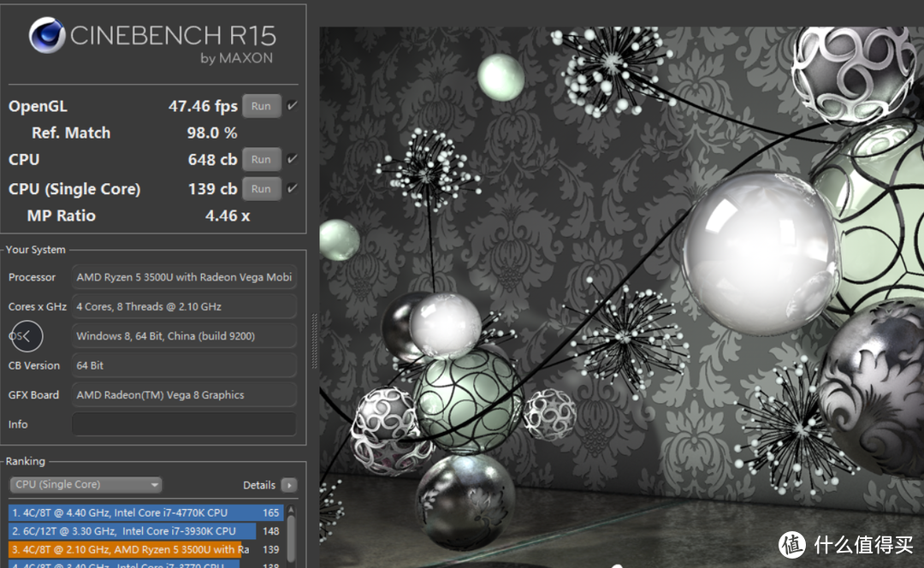Click the 'GFX Board' label
Image resolution: width=924 pixels, height=568 pixels.
[33, 394]
